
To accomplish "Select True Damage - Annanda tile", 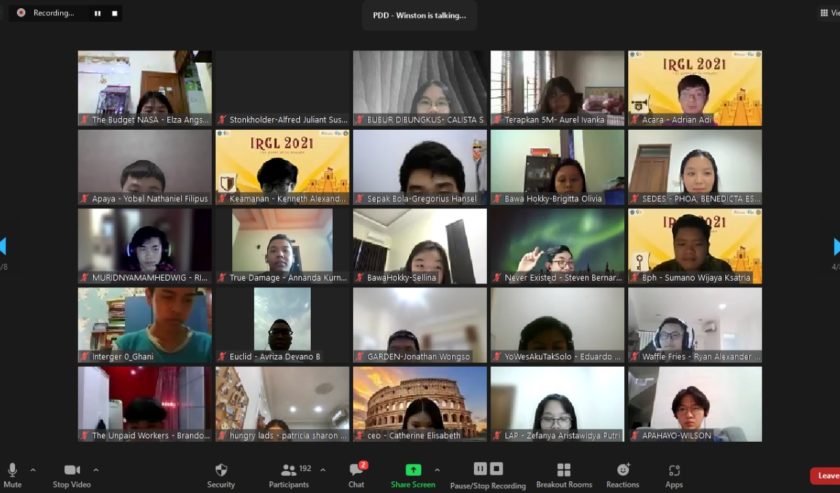I will (x=282, y=246).
